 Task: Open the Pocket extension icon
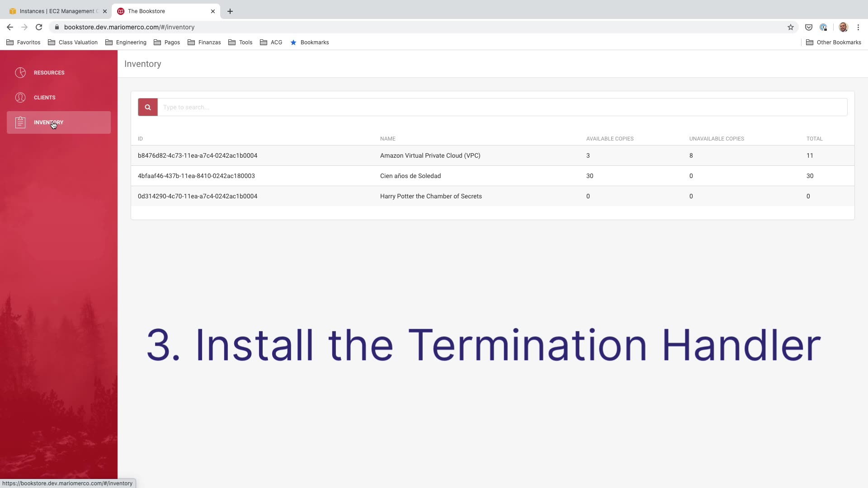pyautogui.click(x=809, y=27)
